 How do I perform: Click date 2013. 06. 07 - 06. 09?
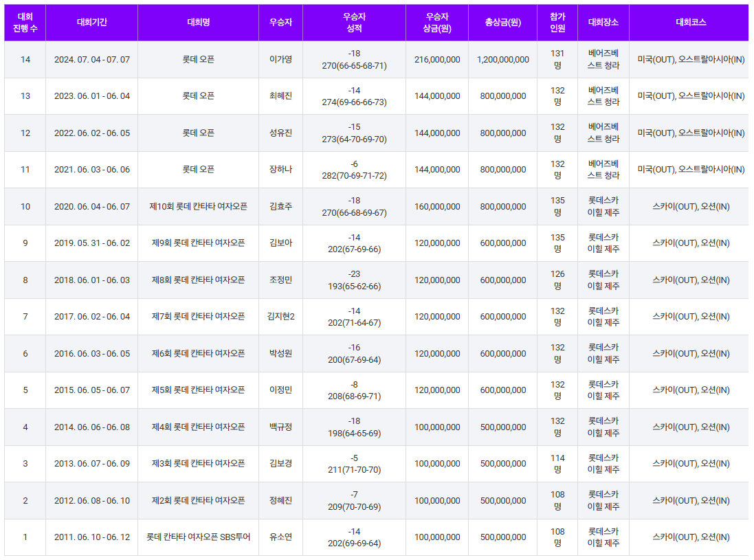[92, 464]
